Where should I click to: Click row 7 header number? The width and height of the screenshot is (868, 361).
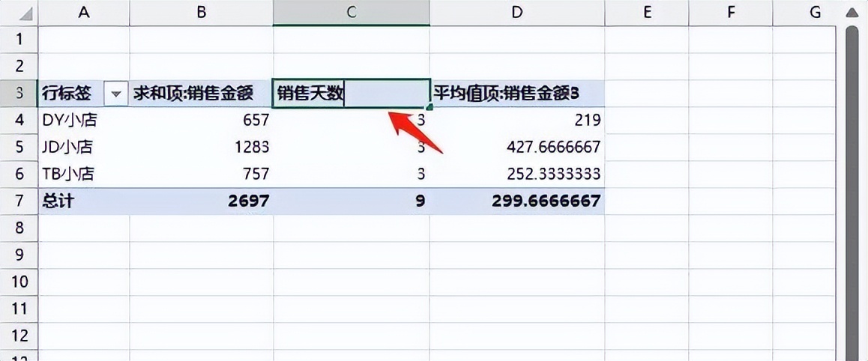tap(19, 201)
